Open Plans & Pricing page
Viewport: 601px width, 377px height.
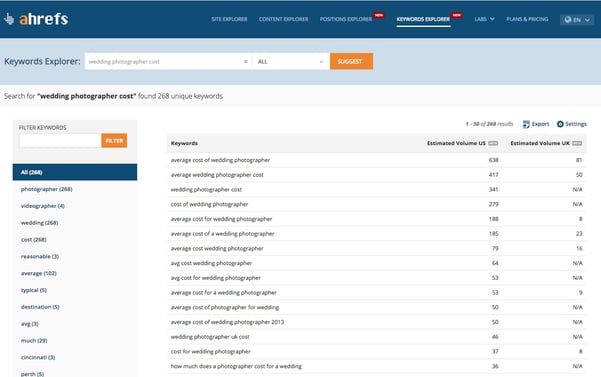click(527, 19)
